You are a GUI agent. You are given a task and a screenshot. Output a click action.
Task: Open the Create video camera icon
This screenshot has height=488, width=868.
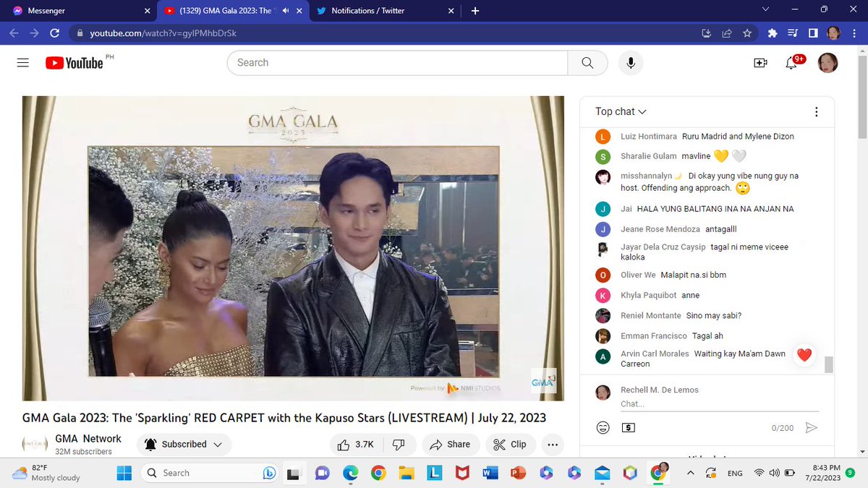tap(760, 63)
